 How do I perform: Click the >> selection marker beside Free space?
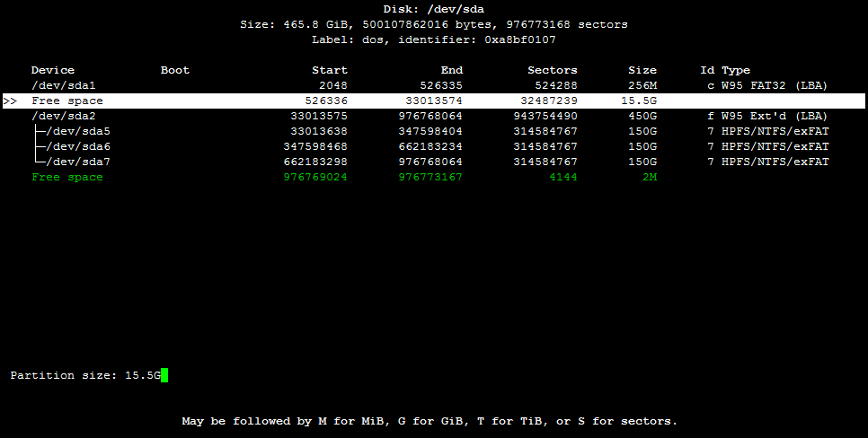coord(10,101)
